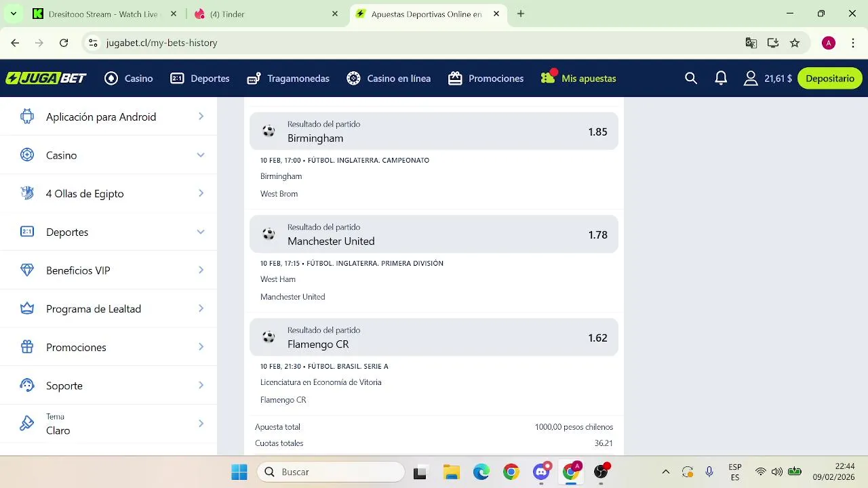
Task: Click the 1.62 odds value
Action: (597, 338)
